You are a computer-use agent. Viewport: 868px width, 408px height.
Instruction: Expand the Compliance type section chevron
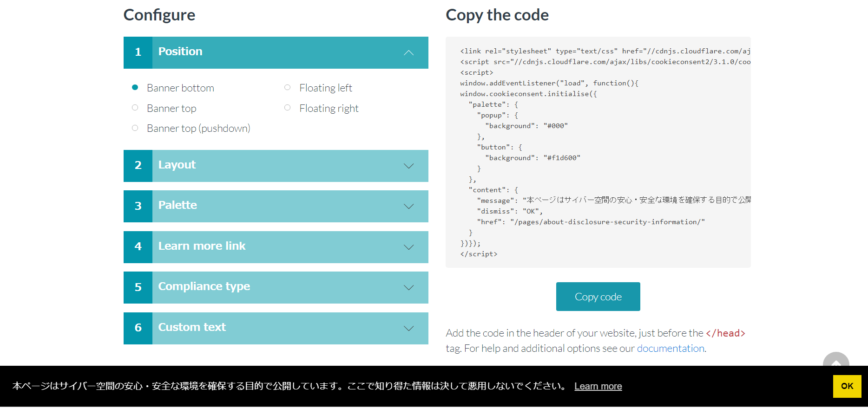[x=409, y=287]
